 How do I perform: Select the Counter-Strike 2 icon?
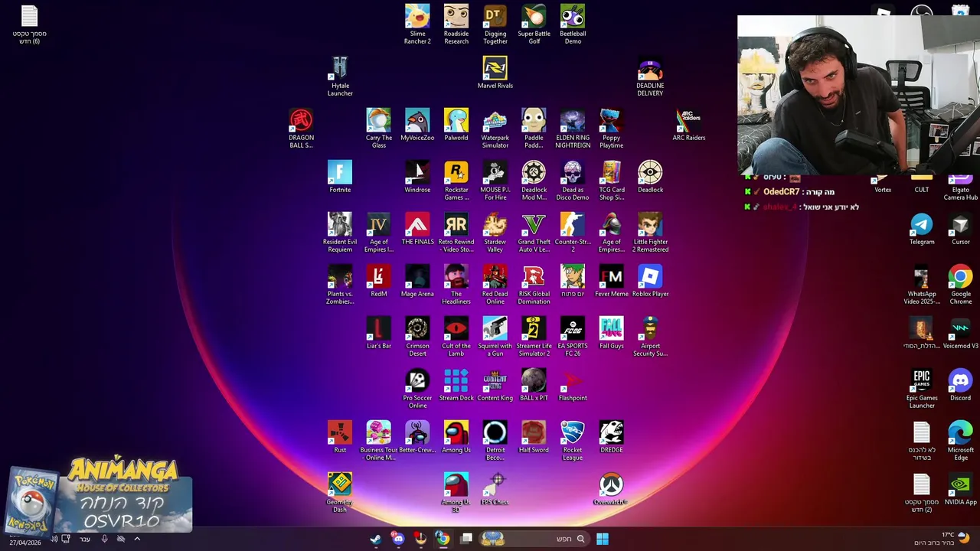tap(573, 233)
